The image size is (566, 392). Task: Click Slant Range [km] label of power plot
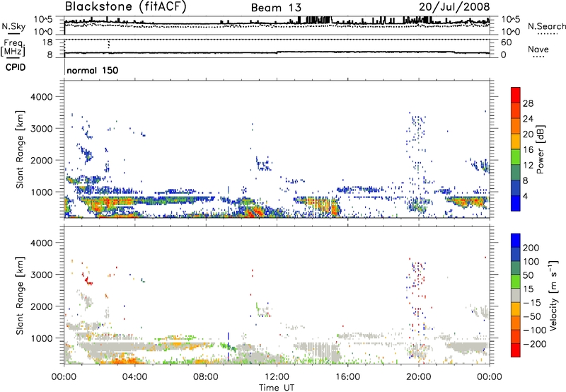(x=20, y=149)
